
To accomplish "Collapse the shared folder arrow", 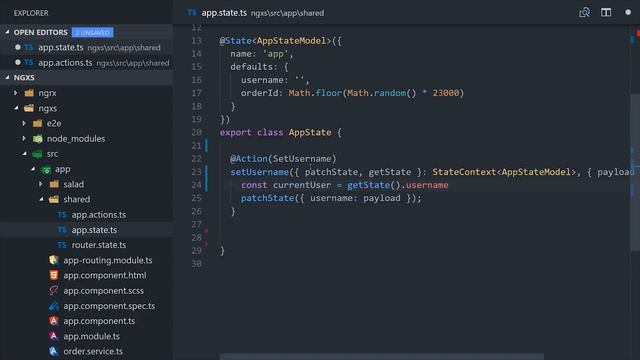I will click(41, 199).
